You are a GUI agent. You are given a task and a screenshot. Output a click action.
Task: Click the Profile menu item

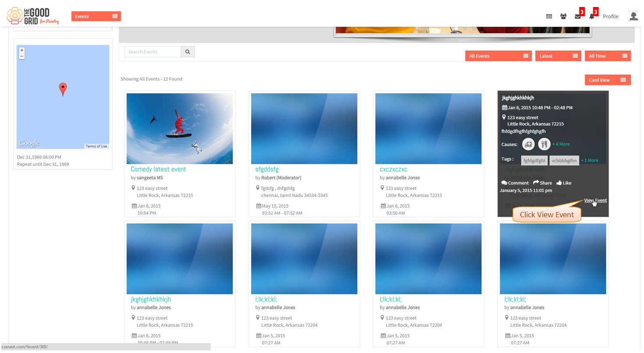pos(610,17)
